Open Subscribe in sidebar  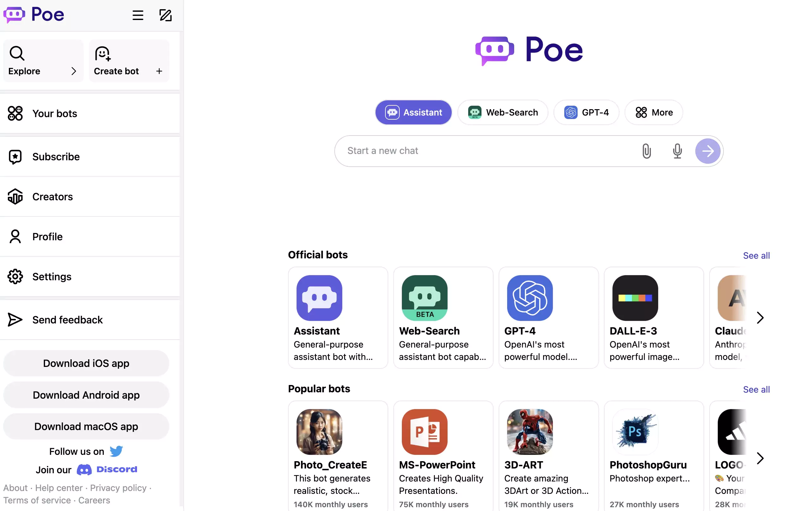coord(90,157)
